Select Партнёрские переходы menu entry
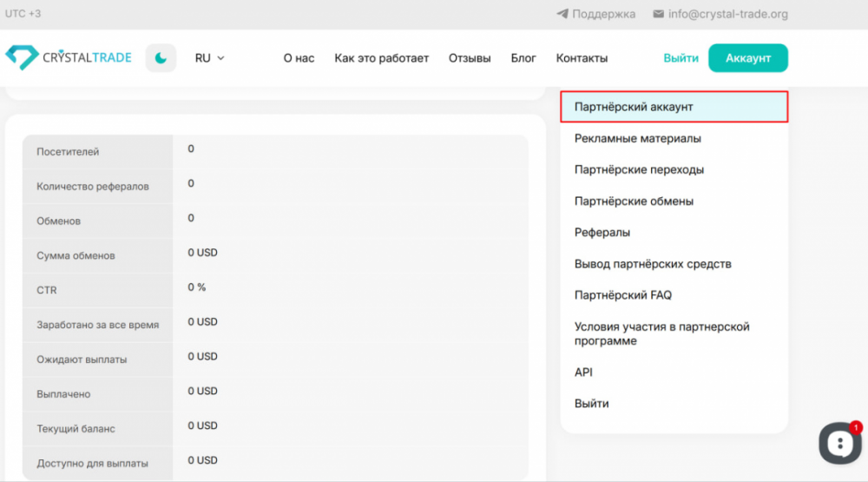The image size is (868, 482). click(x=639, y=169)
